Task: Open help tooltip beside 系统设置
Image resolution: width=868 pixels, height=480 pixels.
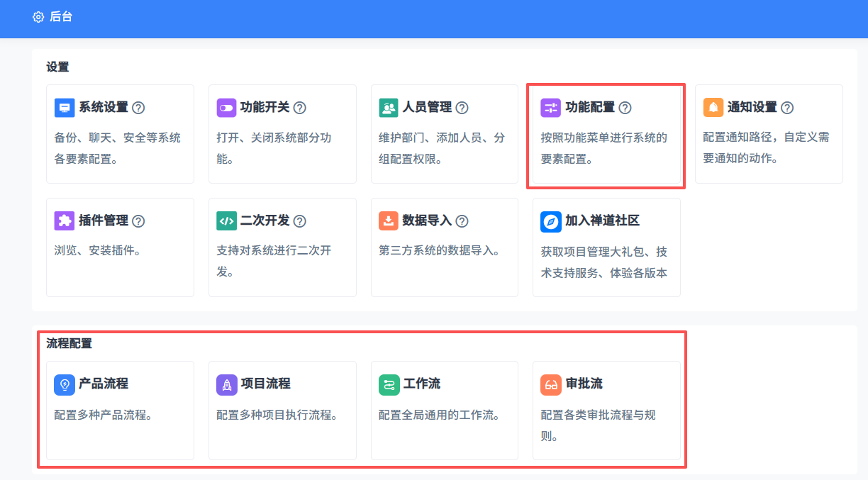Action: (x=139, y=108)
